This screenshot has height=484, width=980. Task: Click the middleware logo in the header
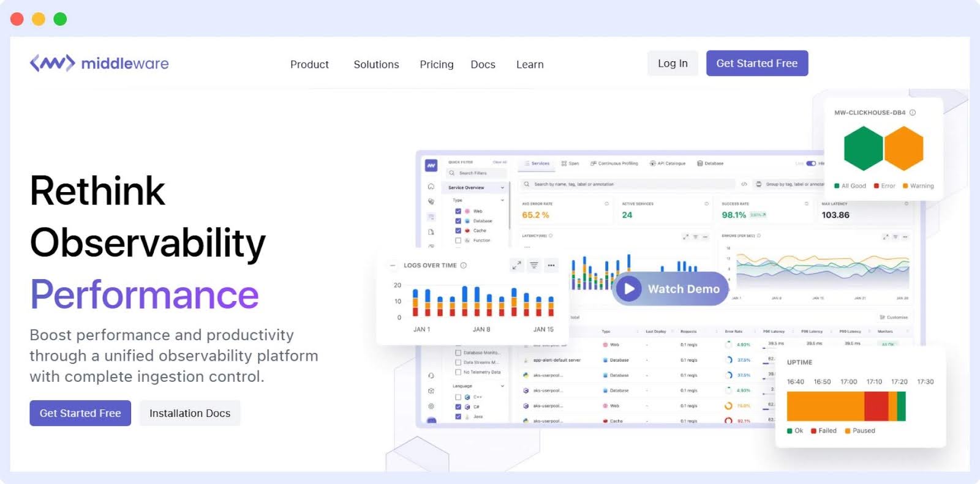(x=99, y=63)
